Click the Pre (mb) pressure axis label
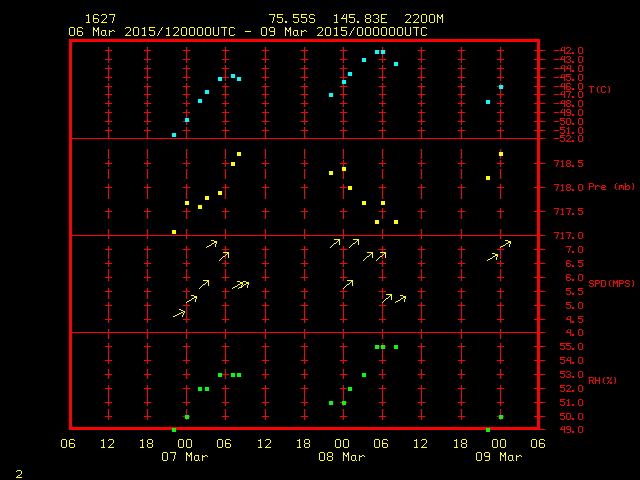Viewport: 640px width, 480px height. pyautogui.click(x=611, y=187)
